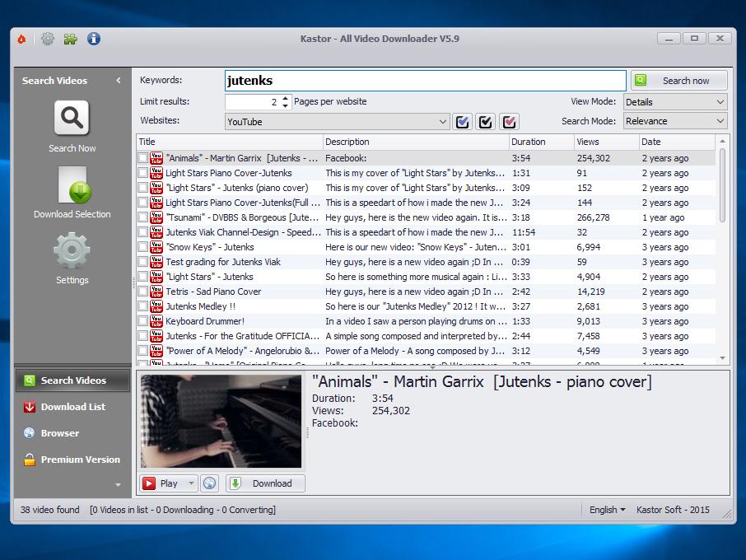Click the large Search Now magnifier icon

(72, 118)
